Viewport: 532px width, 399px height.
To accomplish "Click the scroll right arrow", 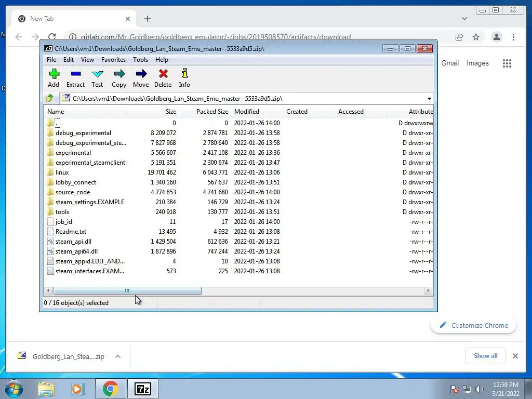I will point(428,291).
